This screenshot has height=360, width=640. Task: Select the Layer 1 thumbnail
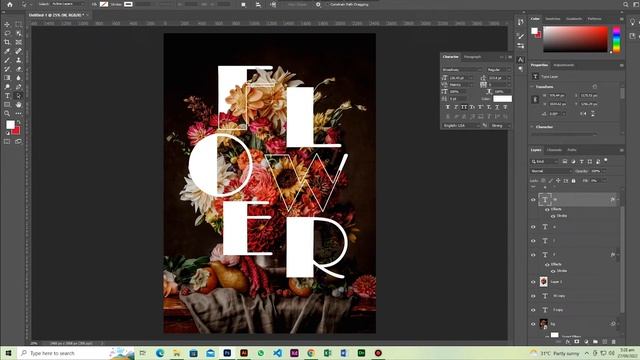[x=544, y=282]
